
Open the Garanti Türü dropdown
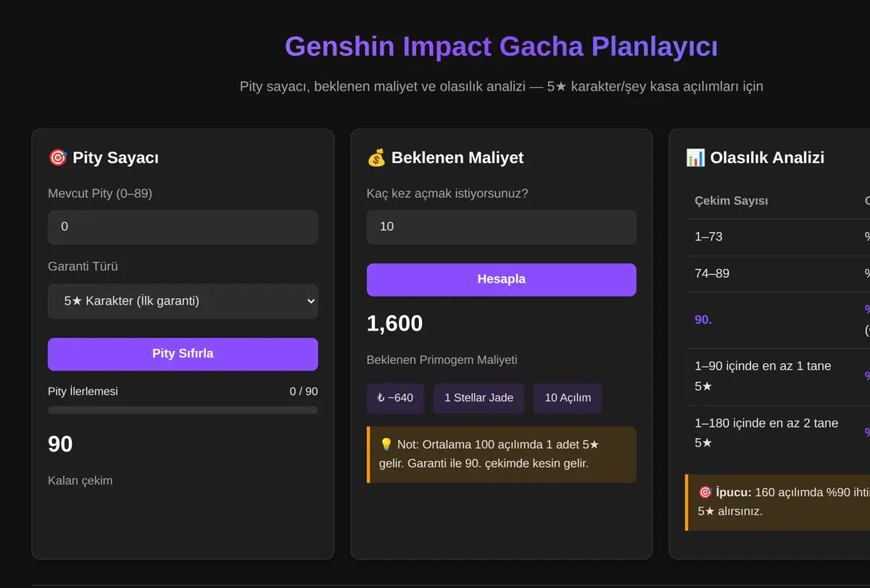coord(183,301)
